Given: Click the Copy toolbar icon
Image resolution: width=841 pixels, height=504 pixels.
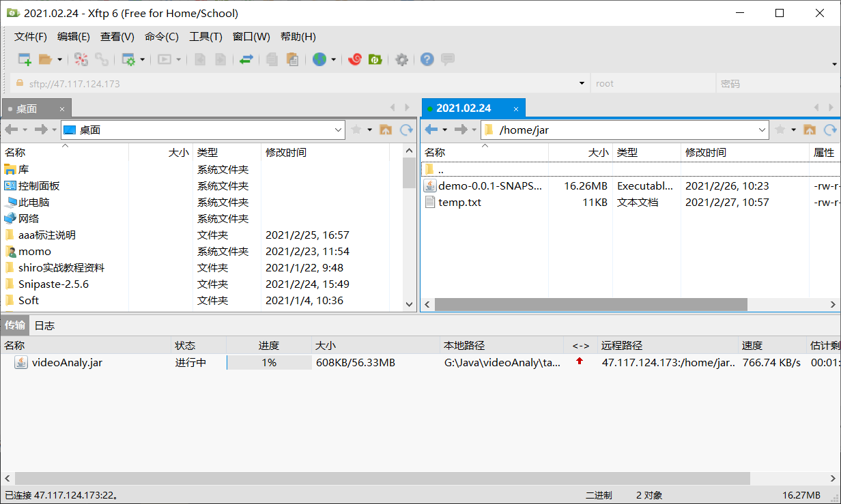Looking at the screenshot, I should 272,59.
